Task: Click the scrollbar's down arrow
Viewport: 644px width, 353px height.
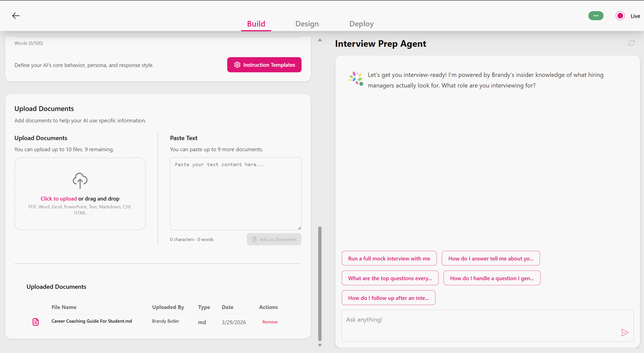Action: click(319, 345)
